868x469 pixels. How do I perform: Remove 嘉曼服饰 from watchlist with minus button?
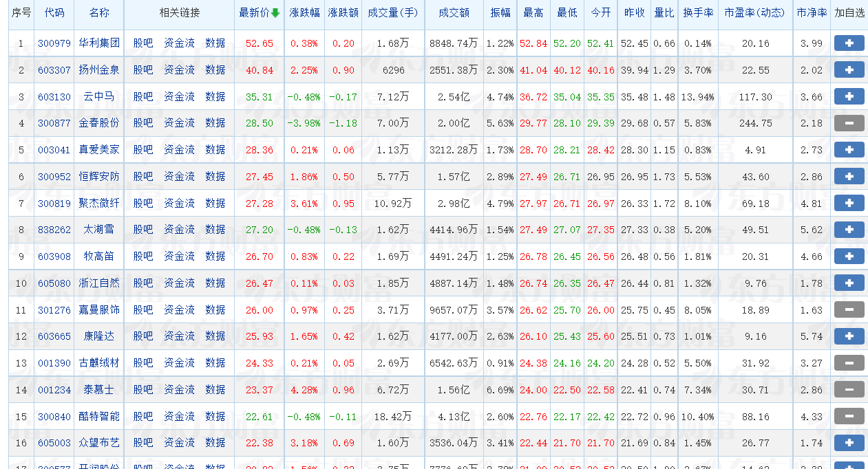point(849,310)
